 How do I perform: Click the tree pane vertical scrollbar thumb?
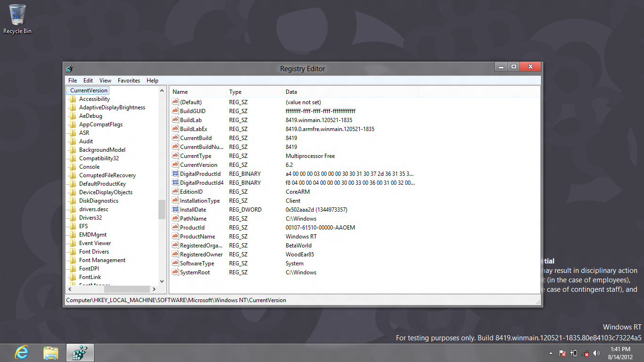pos(162,209)
